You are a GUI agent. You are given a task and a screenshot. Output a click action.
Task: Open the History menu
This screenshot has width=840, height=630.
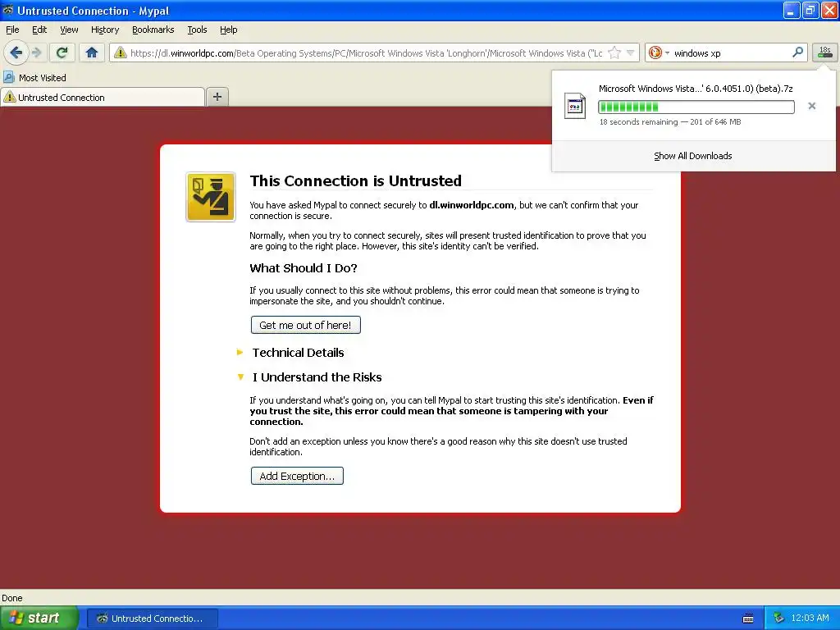pos(105,30)
